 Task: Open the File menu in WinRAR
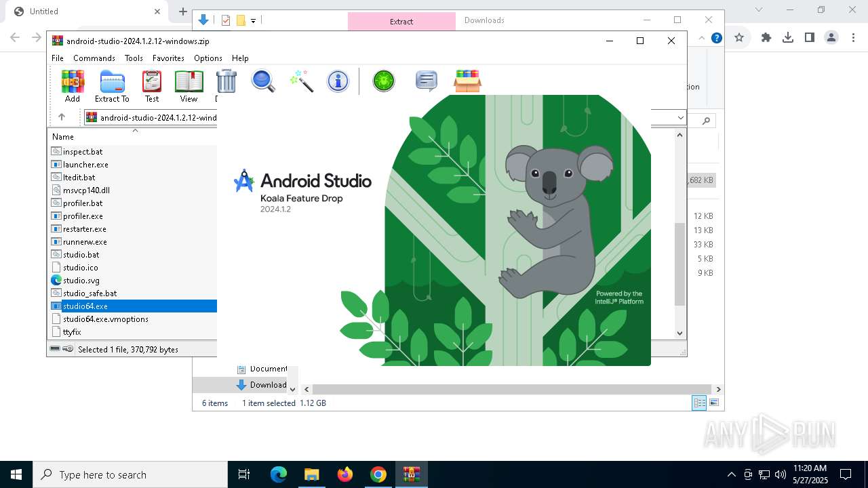click(58, 58)
